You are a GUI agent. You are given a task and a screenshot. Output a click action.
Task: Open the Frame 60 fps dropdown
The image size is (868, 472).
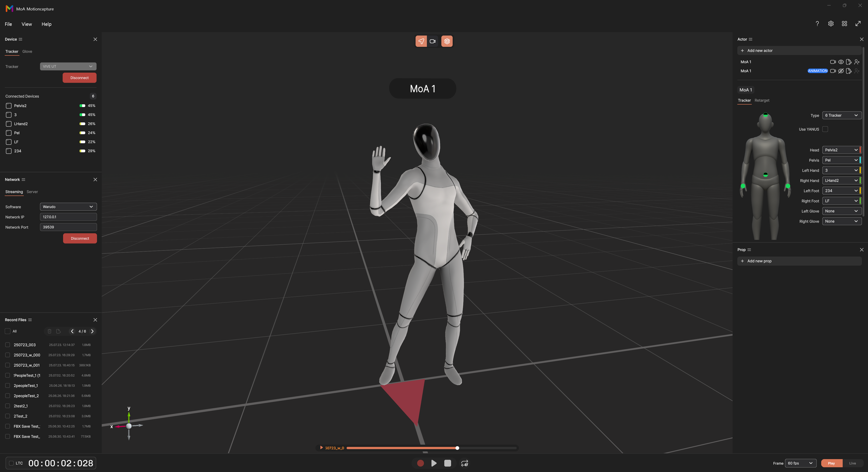pyautogui.click(x=801, y=463)
